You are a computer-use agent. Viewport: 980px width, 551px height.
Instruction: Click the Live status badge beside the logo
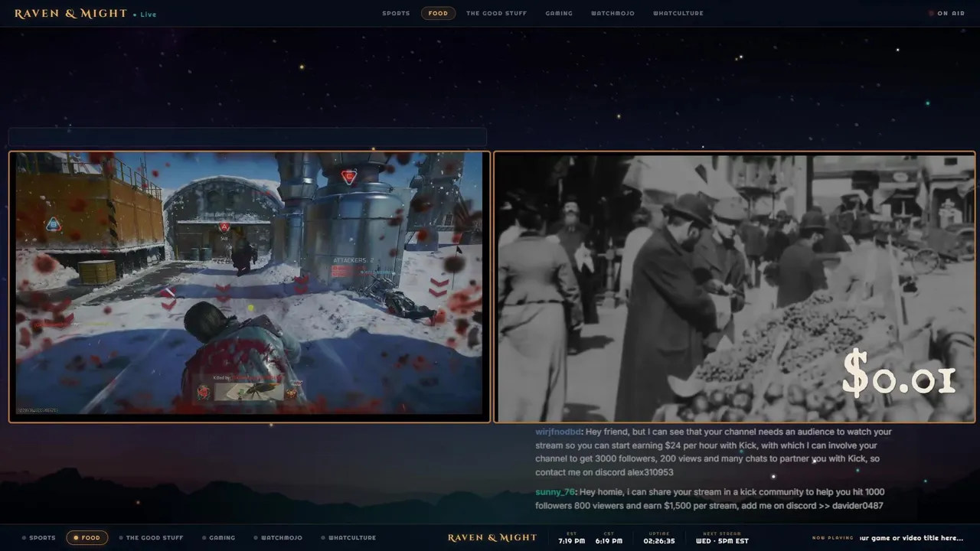pos(145,15)
